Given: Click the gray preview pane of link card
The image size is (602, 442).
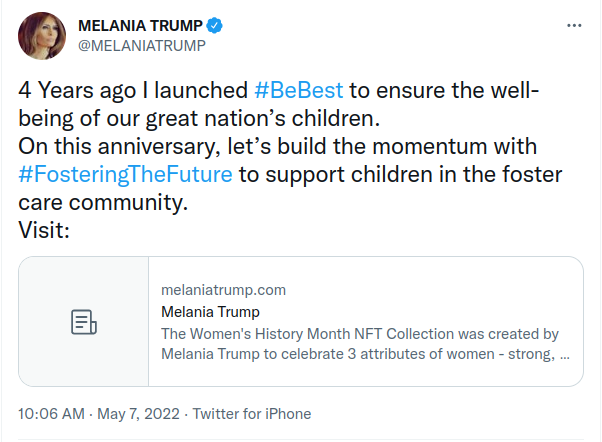Looking at the screenshot, I should [84, 321].
